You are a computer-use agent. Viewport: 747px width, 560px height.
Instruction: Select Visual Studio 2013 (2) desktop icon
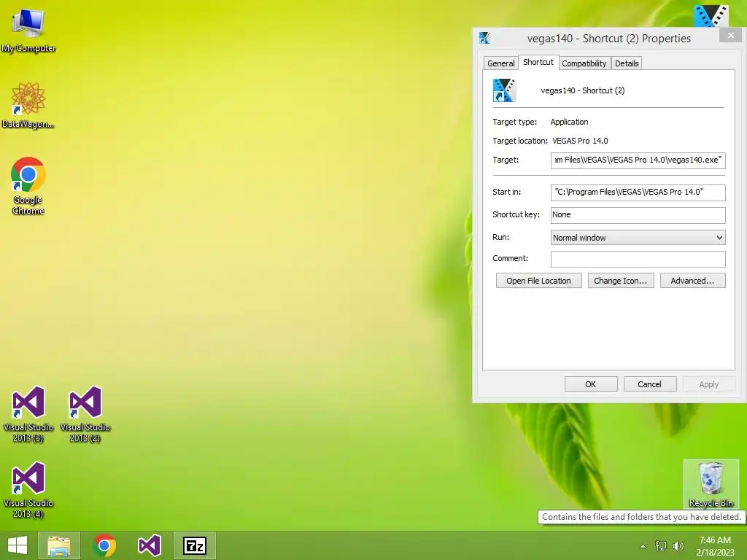(x=85, y=414)
